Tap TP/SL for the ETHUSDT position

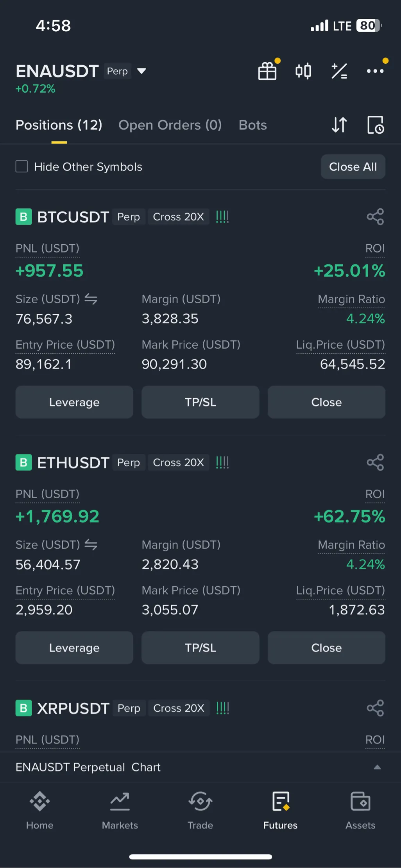200,648
